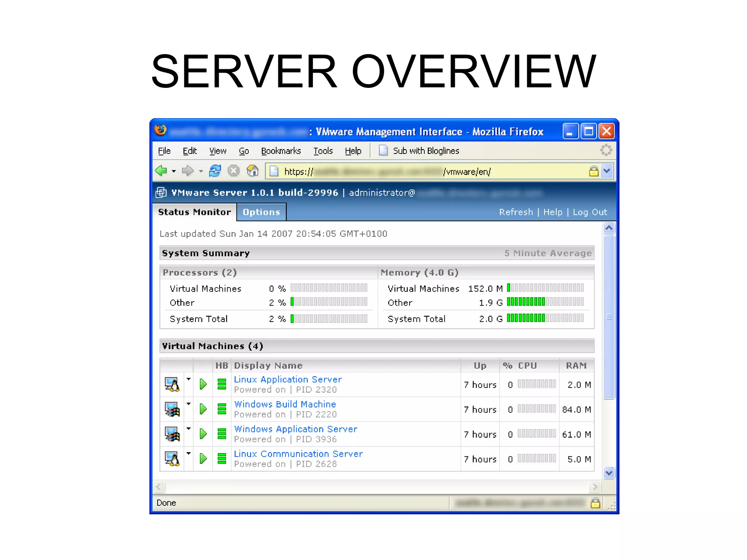Open the Linux Application Server VM menu arrow
This screenshot has width=747, height=560.
(x=189, y=379)
